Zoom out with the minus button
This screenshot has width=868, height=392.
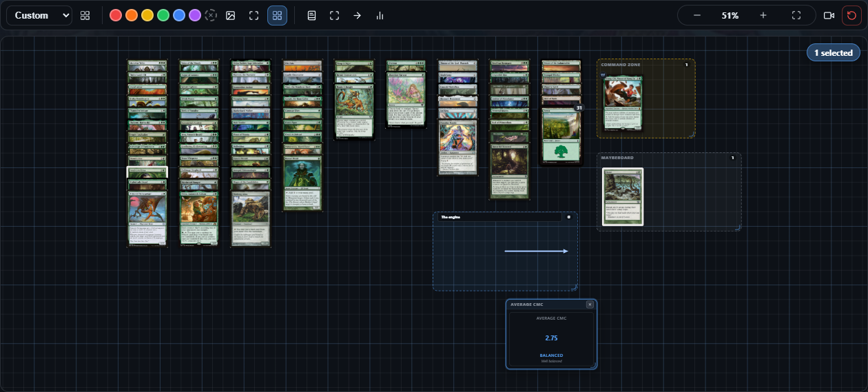pyautogui.click(x=697, y=15)
